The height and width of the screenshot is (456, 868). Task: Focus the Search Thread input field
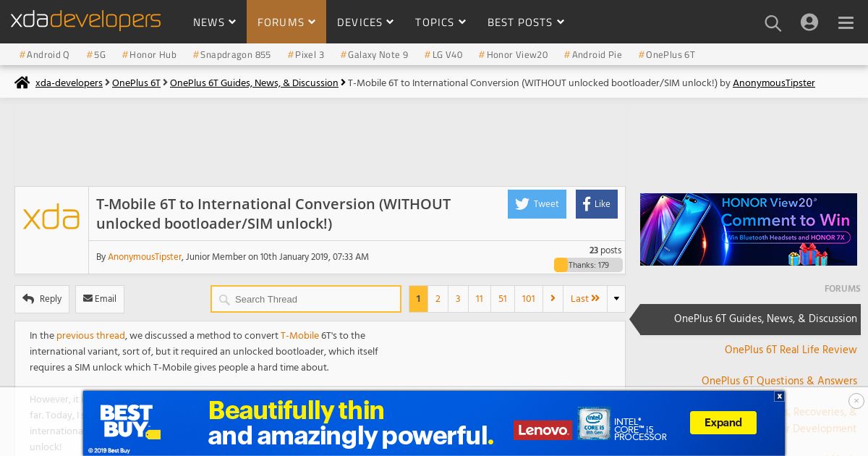[306, 299]
